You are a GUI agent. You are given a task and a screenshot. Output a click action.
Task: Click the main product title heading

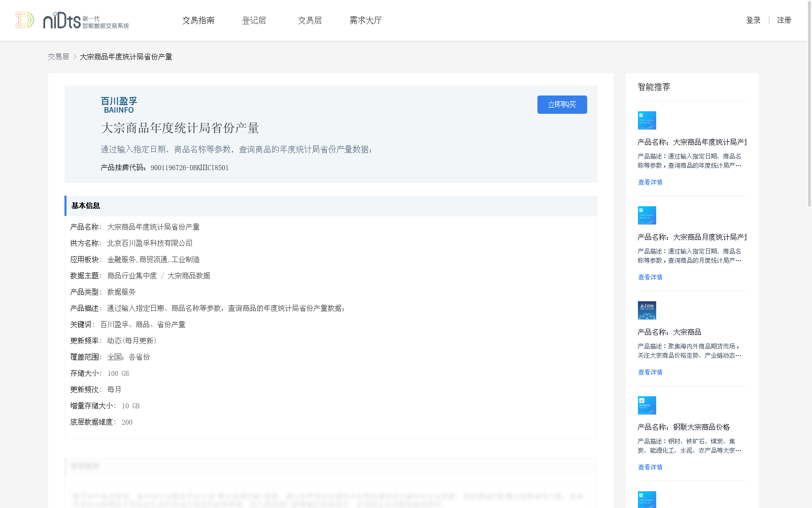click(x=180, y=128)
